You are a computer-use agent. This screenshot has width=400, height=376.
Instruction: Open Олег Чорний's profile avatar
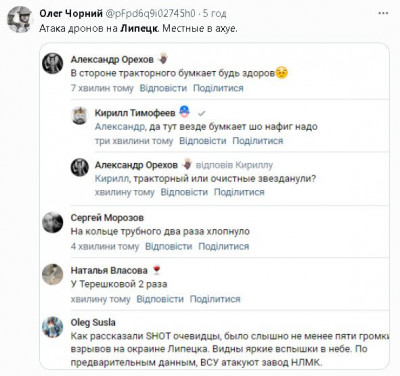point(20,19)
